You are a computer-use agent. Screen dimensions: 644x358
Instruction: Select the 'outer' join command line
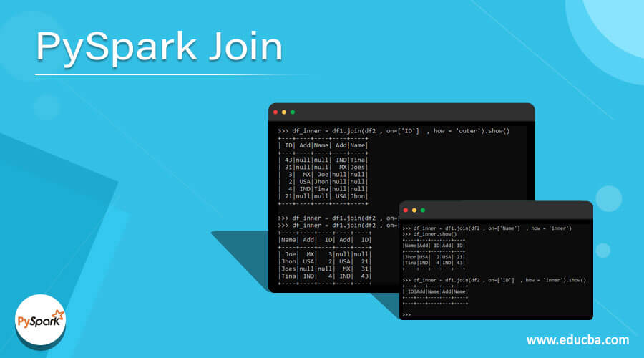[394, 131]
